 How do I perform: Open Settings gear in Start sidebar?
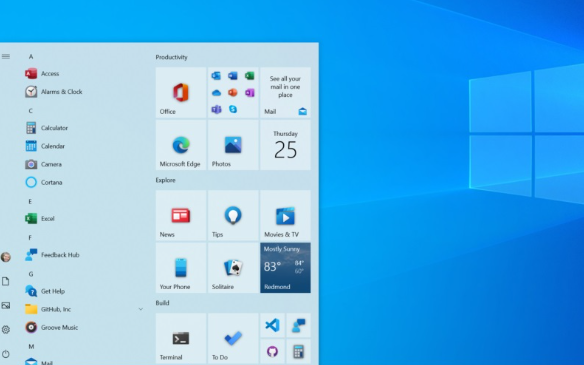6,329
